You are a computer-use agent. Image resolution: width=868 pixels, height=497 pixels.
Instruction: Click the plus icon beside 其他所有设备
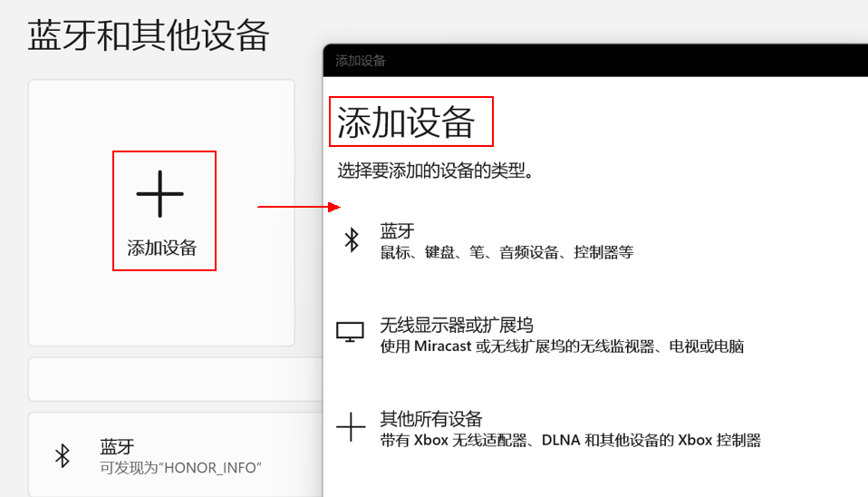coord(351,426)
